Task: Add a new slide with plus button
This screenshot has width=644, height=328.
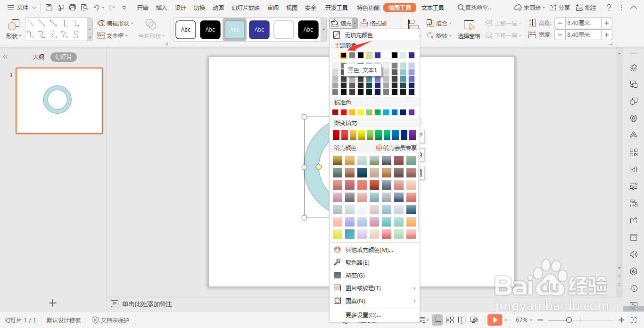Action: click(x=53, y=303)
